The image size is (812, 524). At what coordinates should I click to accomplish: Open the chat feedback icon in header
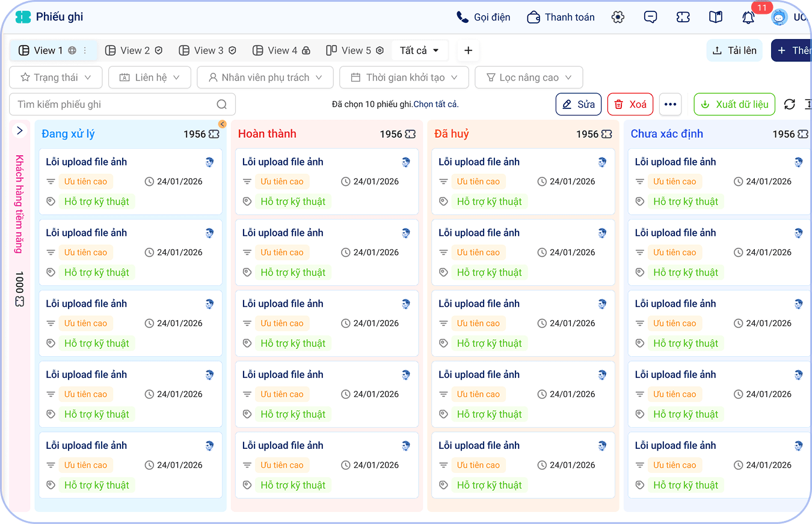click(x=650, y=17)
